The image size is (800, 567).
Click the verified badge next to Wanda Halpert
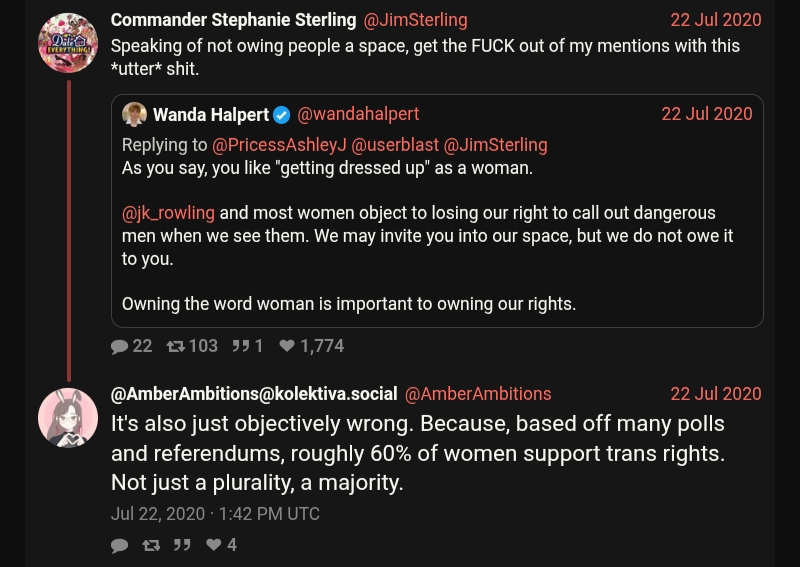(x=282, y=115)
